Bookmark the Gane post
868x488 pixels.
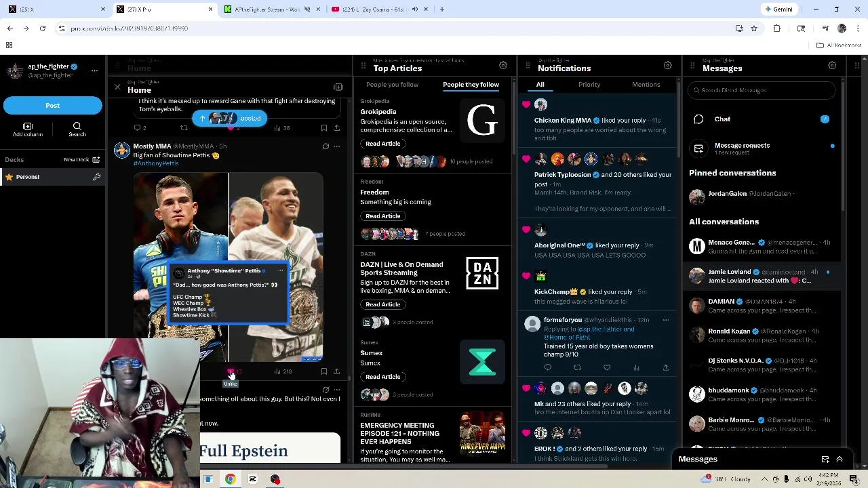(324, 127)
